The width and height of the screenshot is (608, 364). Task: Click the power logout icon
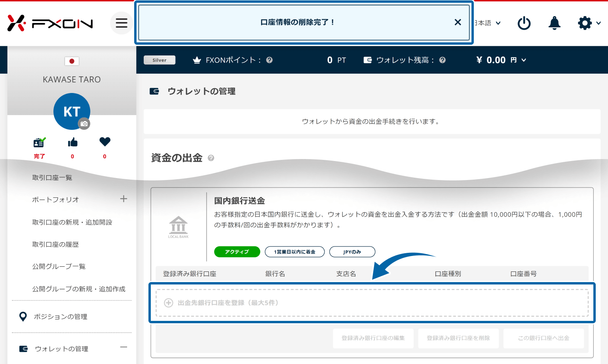pyautogui.click(x=524, y=23)
